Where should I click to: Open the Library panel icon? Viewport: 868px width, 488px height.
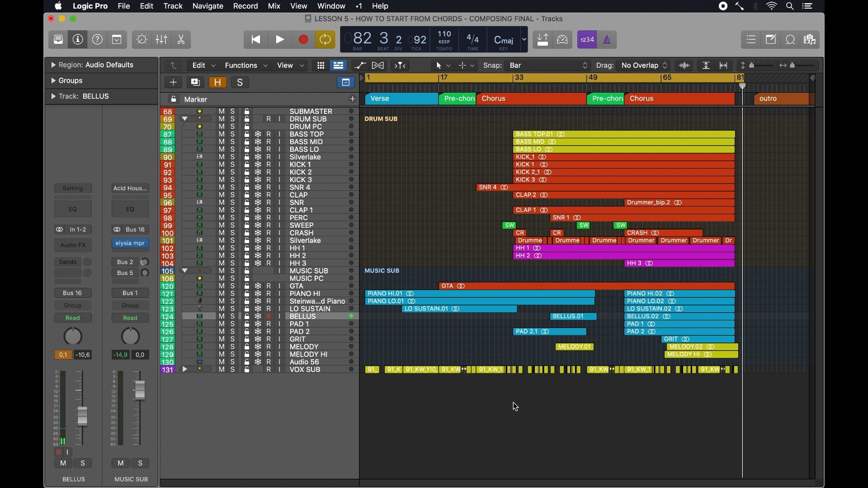coord(58,40)
